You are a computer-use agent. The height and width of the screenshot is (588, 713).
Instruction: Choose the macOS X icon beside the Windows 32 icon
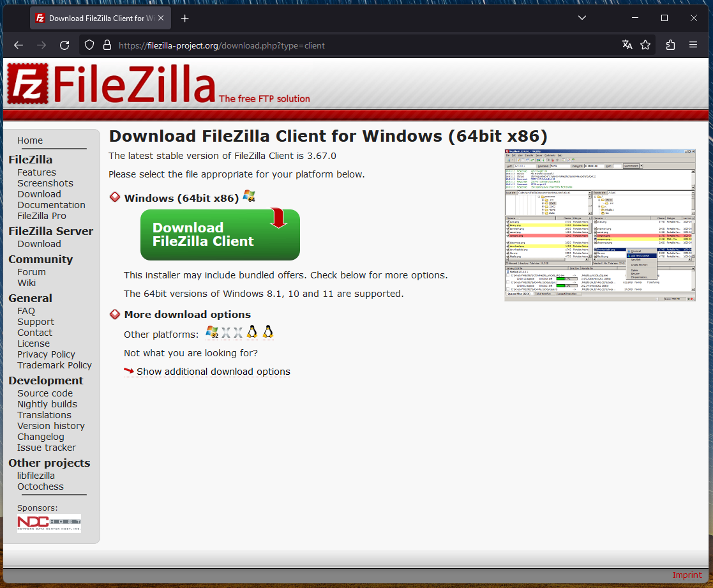coord(226,333)
